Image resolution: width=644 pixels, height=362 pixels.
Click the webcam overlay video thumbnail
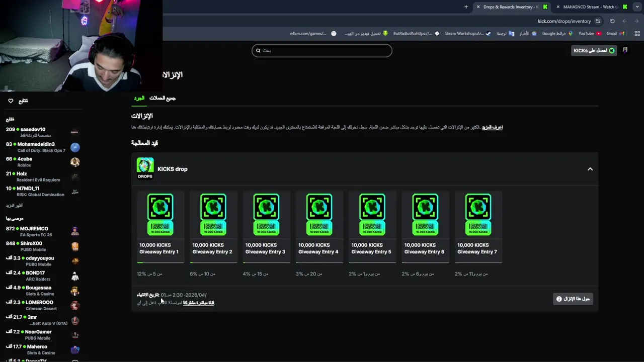click(81, 45)
